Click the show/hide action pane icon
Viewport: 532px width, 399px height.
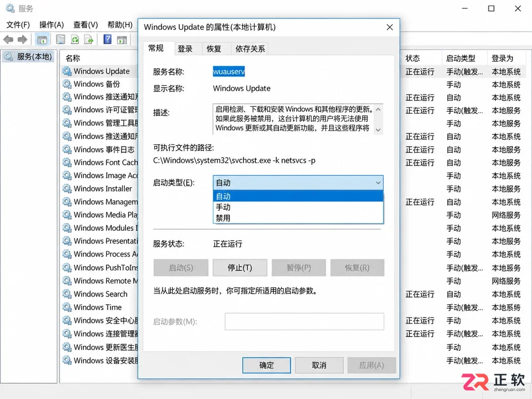122,39
